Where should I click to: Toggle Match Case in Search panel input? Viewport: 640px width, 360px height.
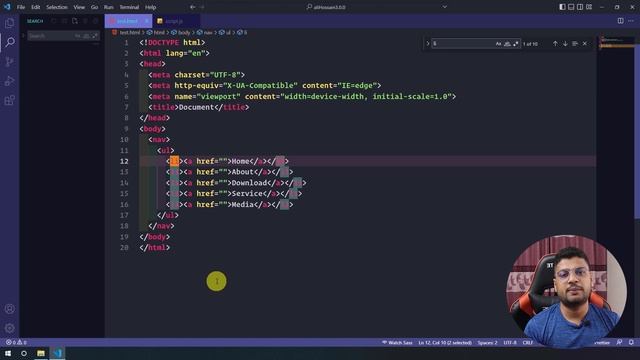[x=78, y=36]
